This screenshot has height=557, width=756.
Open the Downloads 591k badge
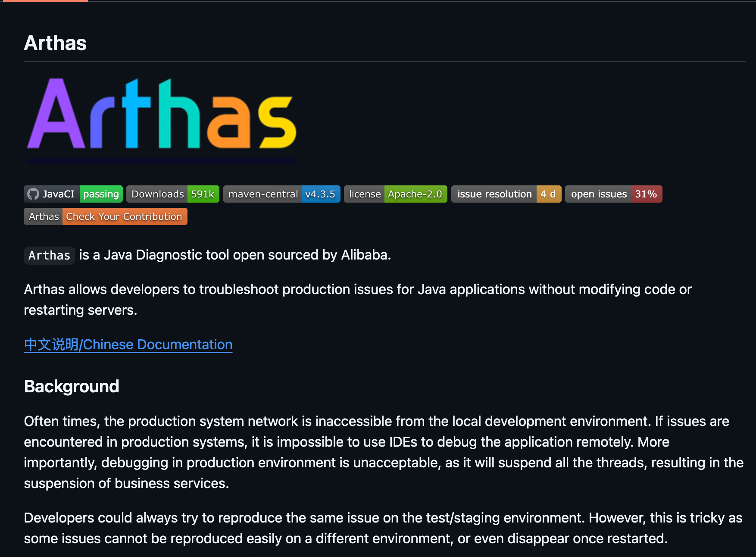pyautogui.click(x=173, y=194)
